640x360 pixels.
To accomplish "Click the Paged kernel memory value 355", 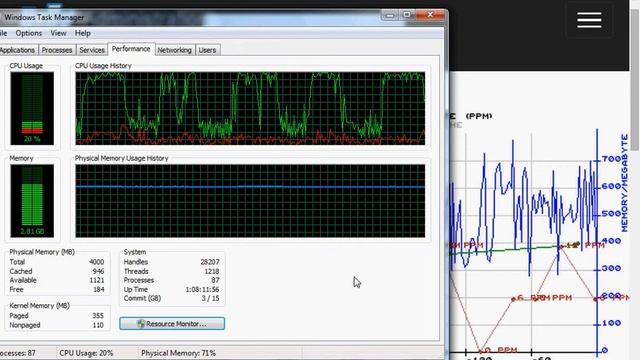I will click(98, 316).
